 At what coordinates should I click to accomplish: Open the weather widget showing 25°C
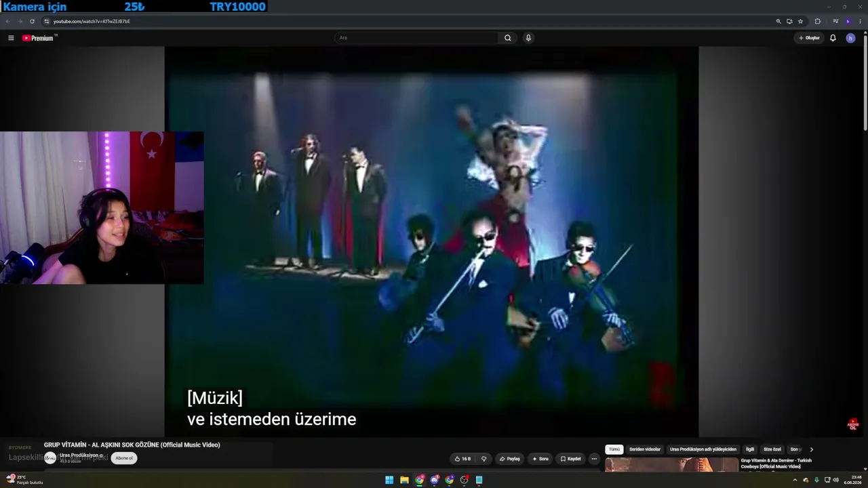(x=24, y=480)
